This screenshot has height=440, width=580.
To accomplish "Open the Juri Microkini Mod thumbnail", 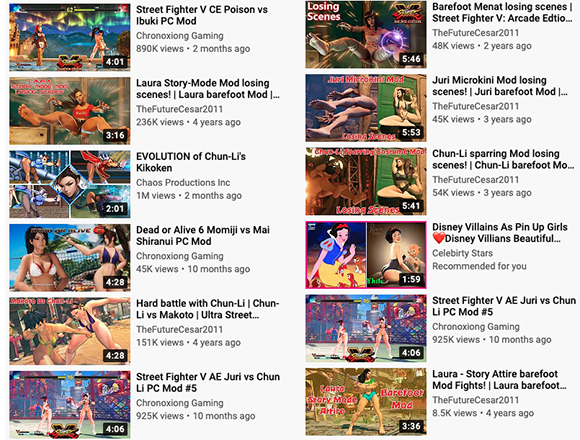I will tap(366, 108).
